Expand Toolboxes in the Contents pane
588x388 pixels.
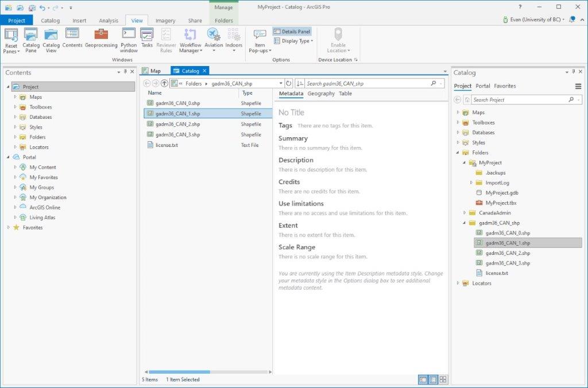click(15, 107)
